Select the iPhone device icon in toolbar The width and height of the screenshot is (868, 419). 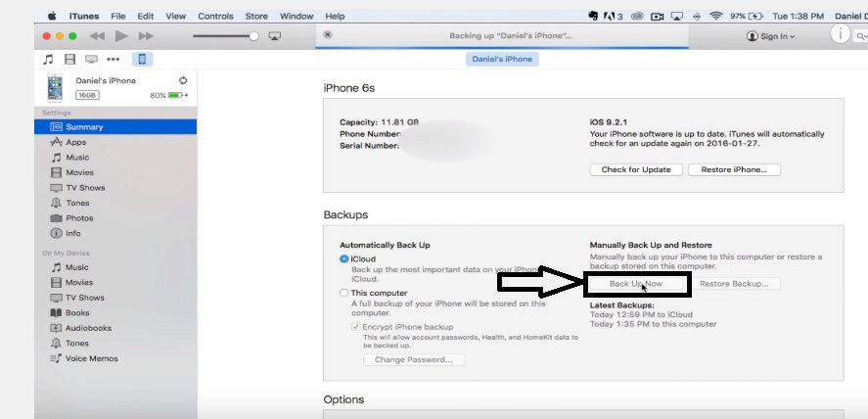coord(142,59)
